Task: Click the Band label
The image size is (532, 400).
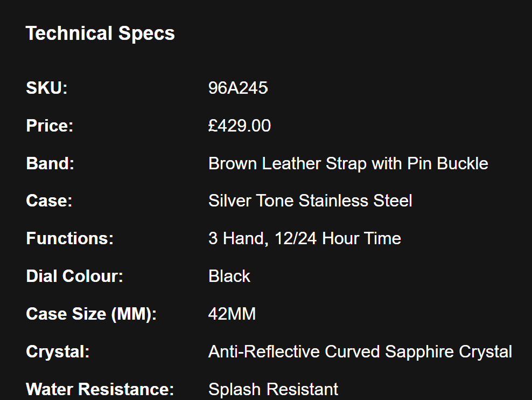Action: (50, 163)
